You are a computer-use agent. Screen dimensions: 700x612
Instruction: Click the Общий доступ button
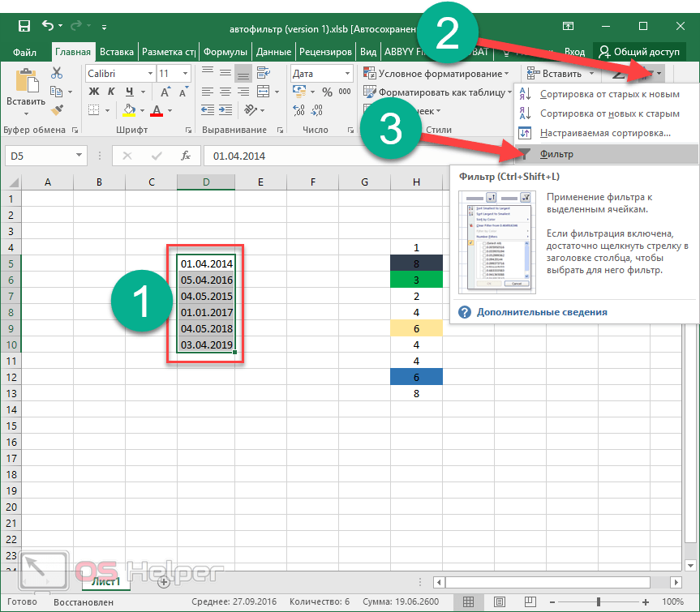[638, 52]
